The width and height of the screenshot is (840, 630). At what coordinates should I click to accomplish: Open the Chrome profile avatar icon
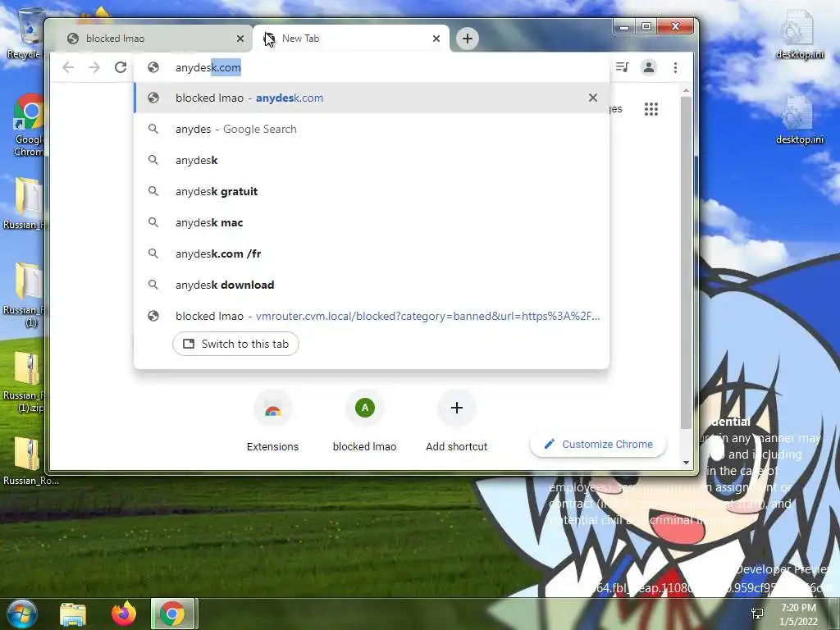[649, 67]
